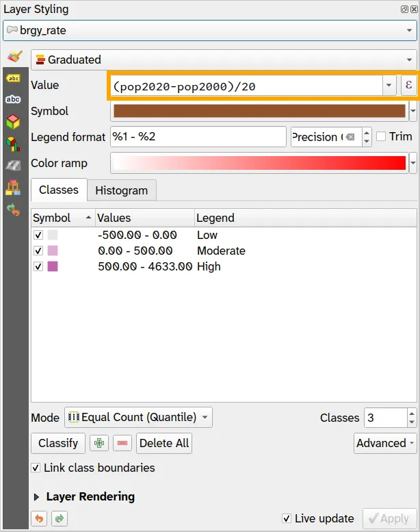Open the style Manager icon tab
The width and height of the screenshot is (420, 532).
(x=13, y=187)
